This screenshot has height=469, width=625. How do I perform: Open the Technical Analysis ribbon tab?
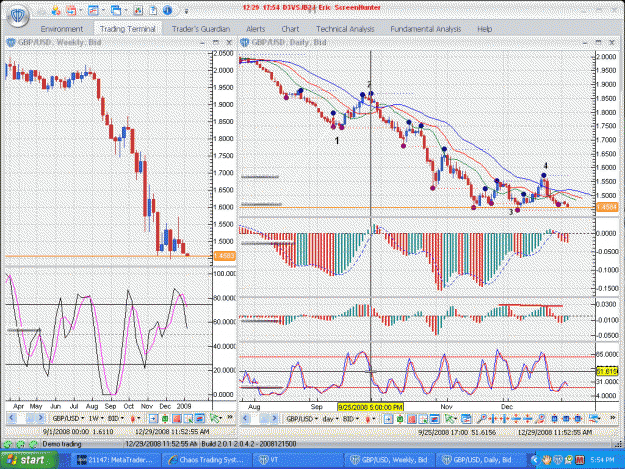click(x=345, y=29)
